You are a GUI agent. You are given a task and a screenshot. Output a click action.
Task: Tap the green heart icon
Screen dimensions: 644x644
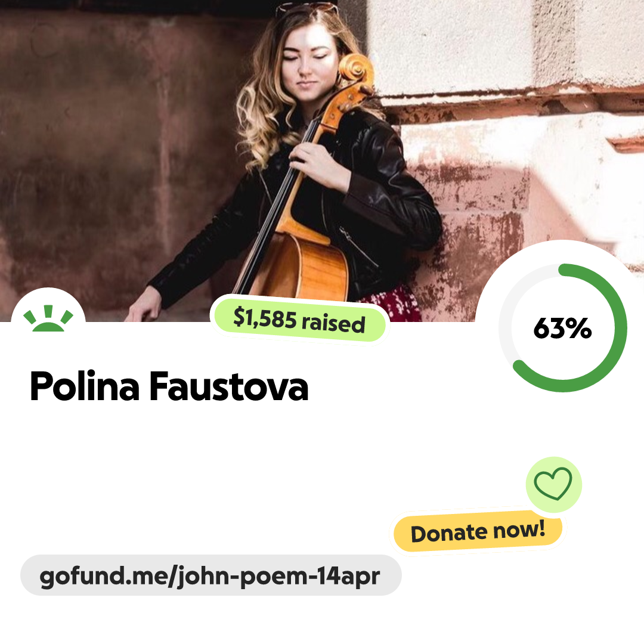(x=553, y=484)
